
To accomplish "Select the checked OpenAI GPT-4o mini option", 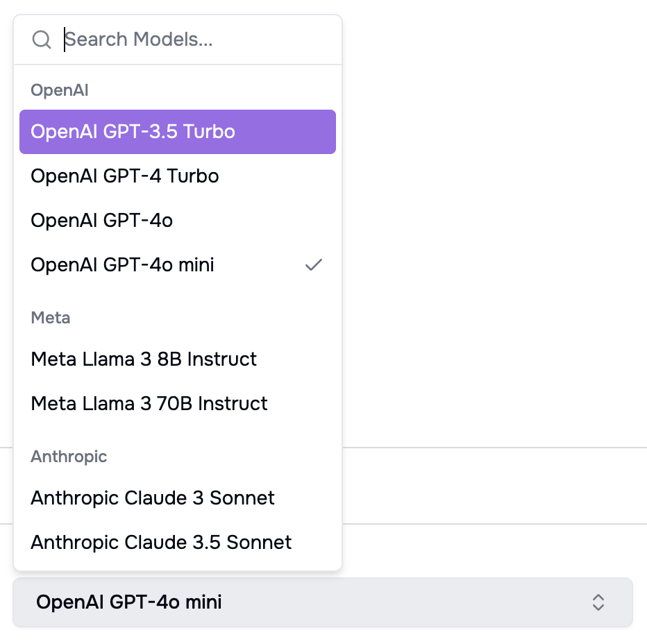I will (x=123, y=265).
